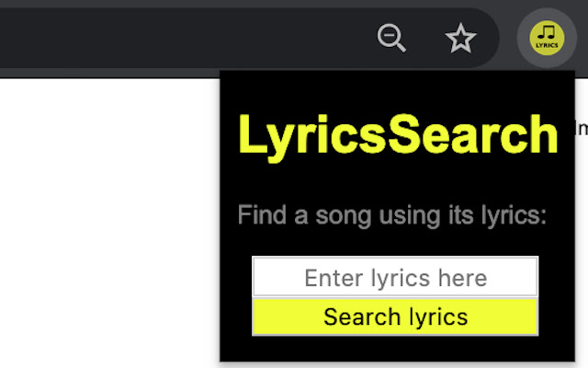
Task: Click the 'Find a song using its lyrics' label
Action: (392, 215)
